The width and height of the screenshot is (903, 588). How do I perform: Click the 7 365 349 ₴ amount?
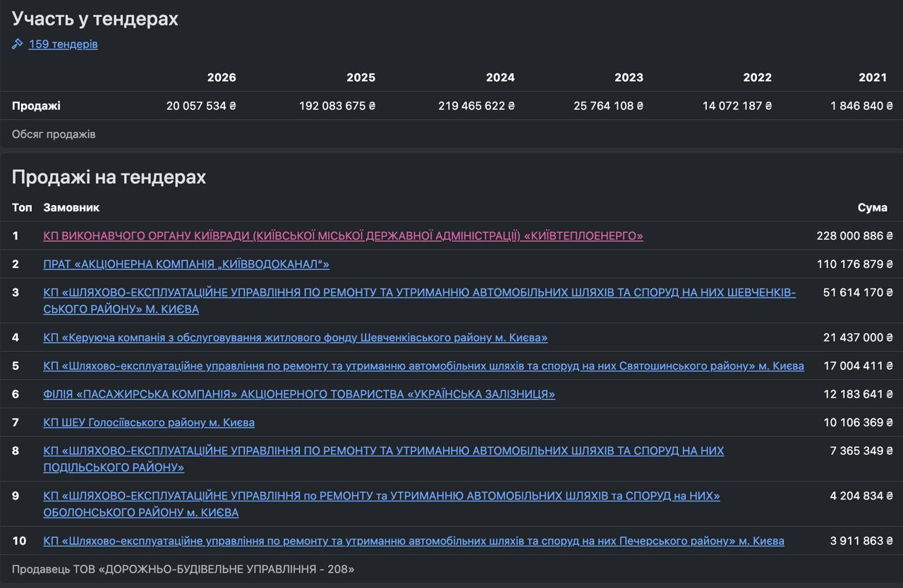coord(861,451)
